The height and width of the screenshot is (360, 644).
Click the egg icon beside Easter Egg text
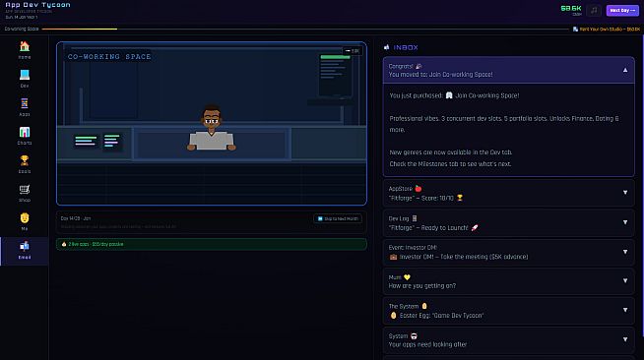coord(393,316)
